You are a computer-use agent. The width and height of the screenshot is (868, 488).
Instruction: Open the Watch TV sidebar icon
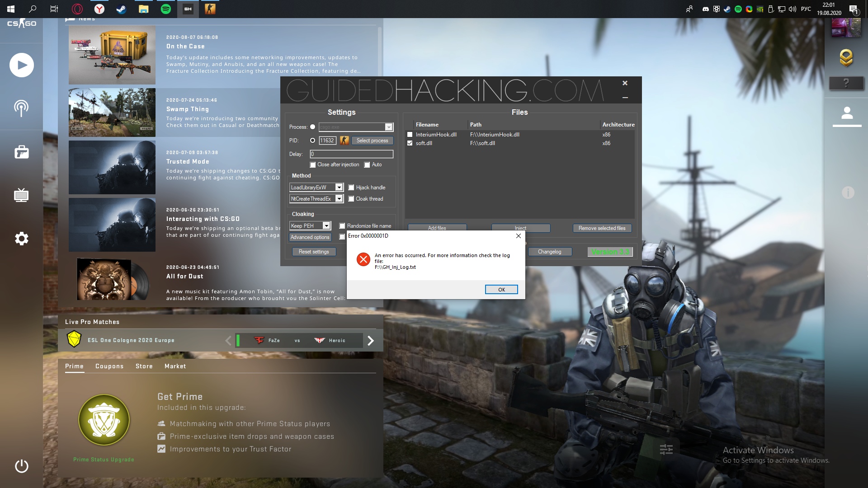click(21, 195)
